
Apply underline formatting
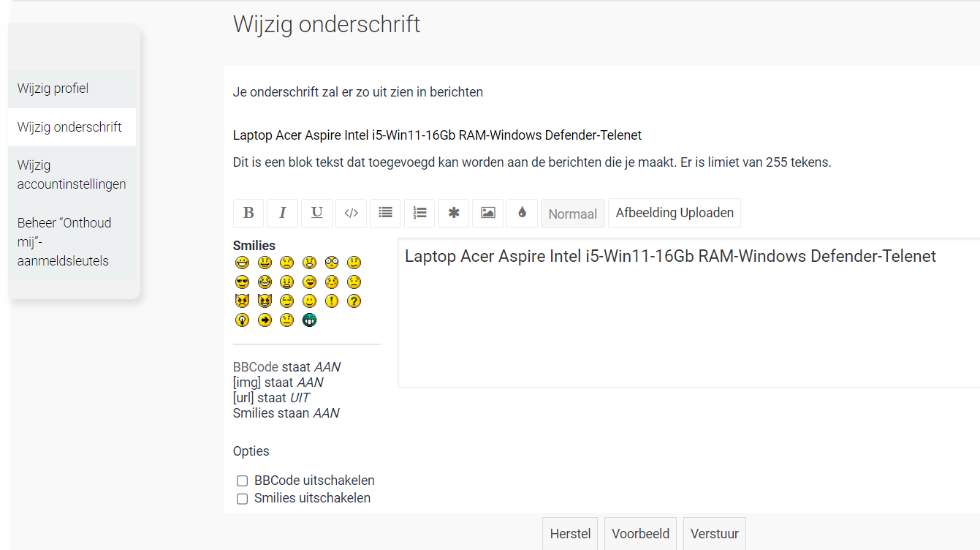316,213
